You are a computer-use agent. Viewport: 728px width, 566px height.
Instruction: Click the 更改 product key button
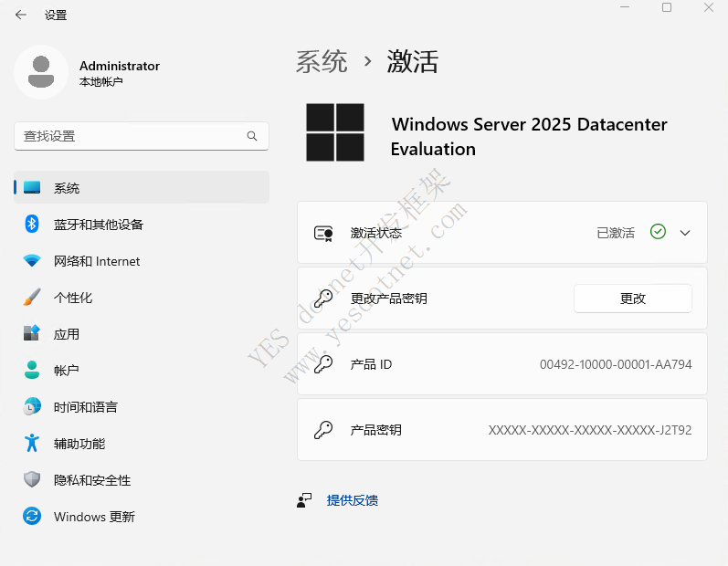[633, 299]
